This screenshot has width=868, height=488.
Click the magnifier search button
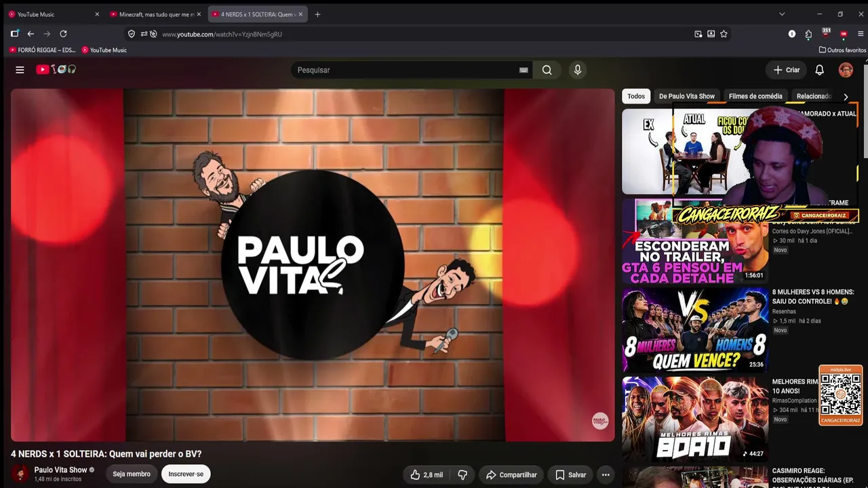click(547, 70)
